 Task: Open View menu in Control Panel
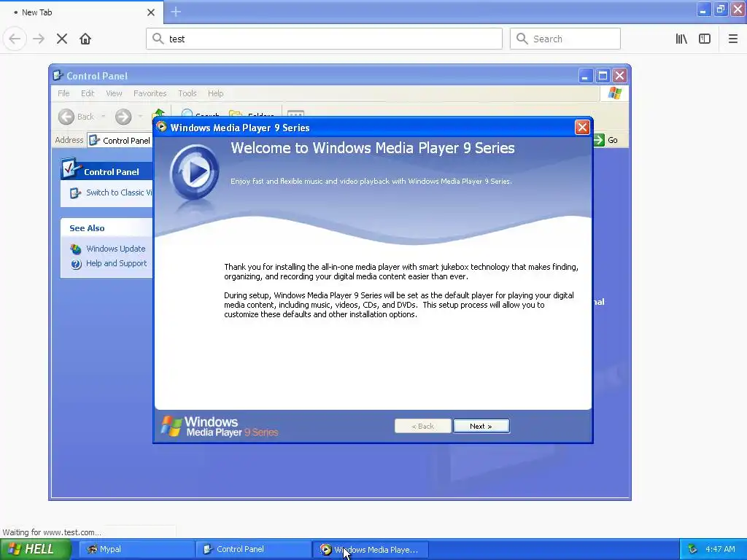tap(114, 93)
